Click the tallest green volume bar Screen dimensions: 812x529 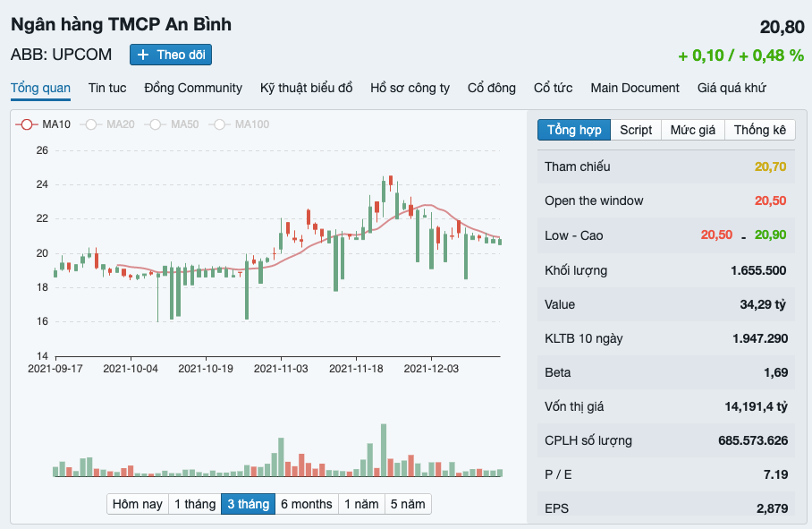(384, 450)
